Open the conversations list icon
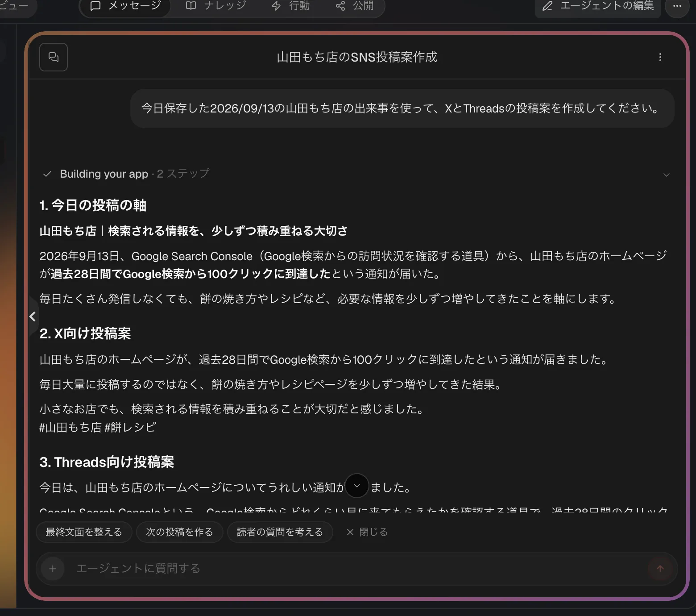The image size is (696, 616). (x=54, y=57)
